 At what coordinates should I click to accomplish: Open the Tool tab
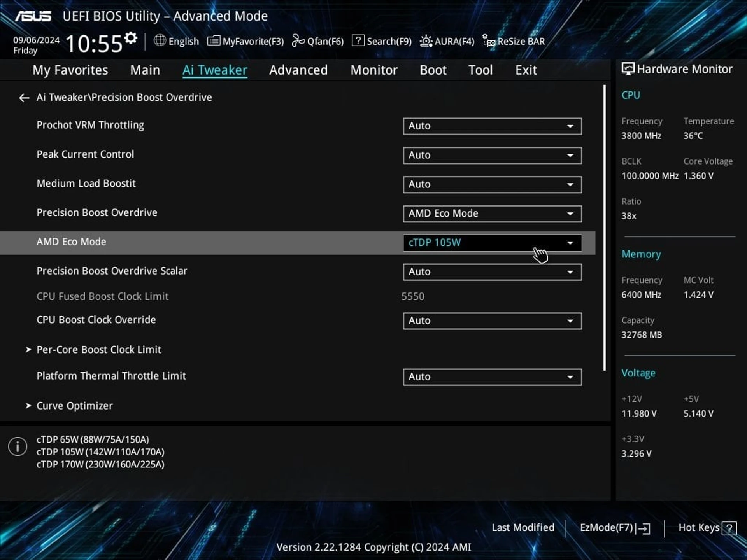pos(480,70)
